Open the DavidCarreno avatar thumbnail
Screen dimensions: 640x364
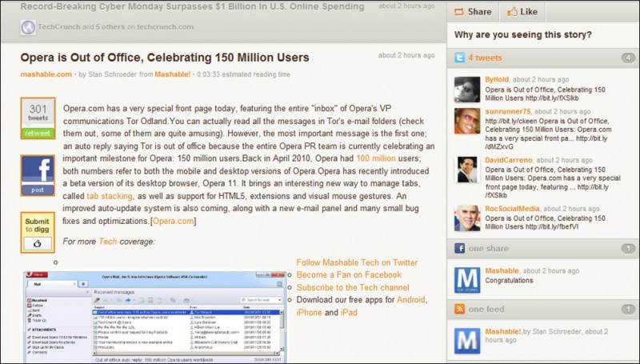pos(467,170)
